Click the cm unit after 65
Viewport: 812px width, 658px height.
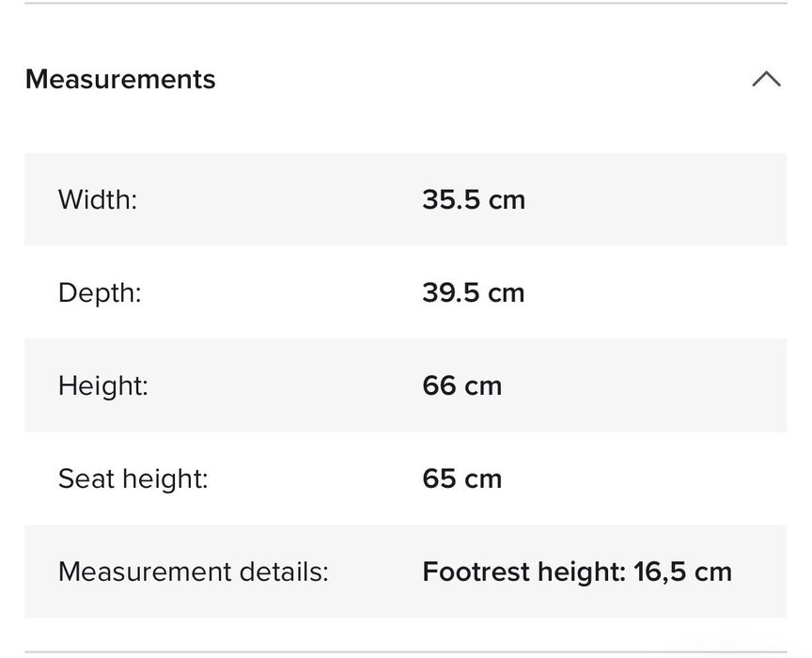(x=483, y=478)
